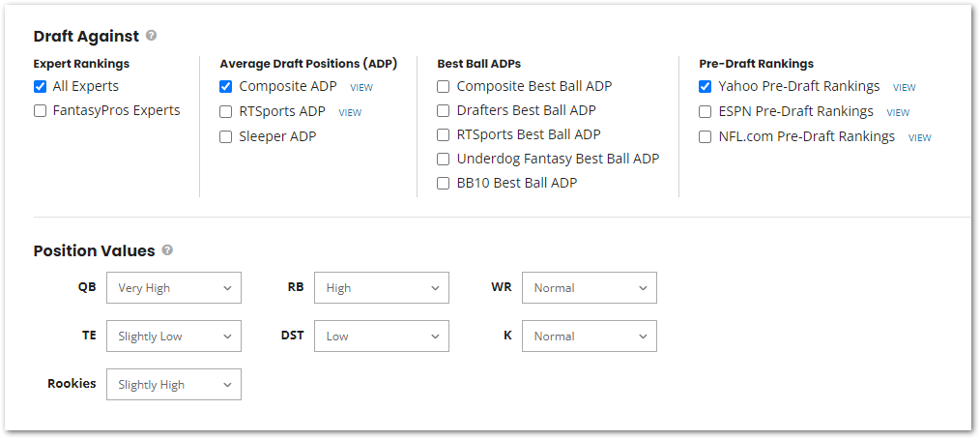The image size is (980, 439).
Task: Open the WR position value dropdown
Action: (x=590, y=287)
